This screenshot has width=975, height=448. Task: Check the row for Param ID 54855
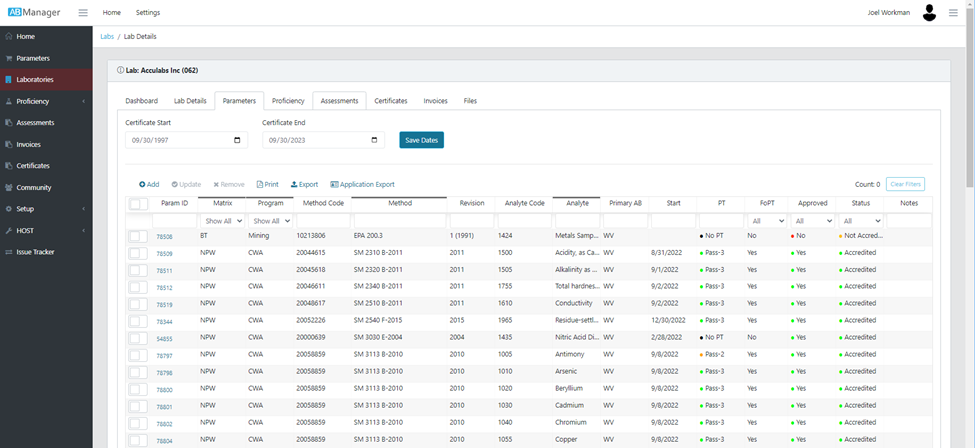click(x=139, y=338)
